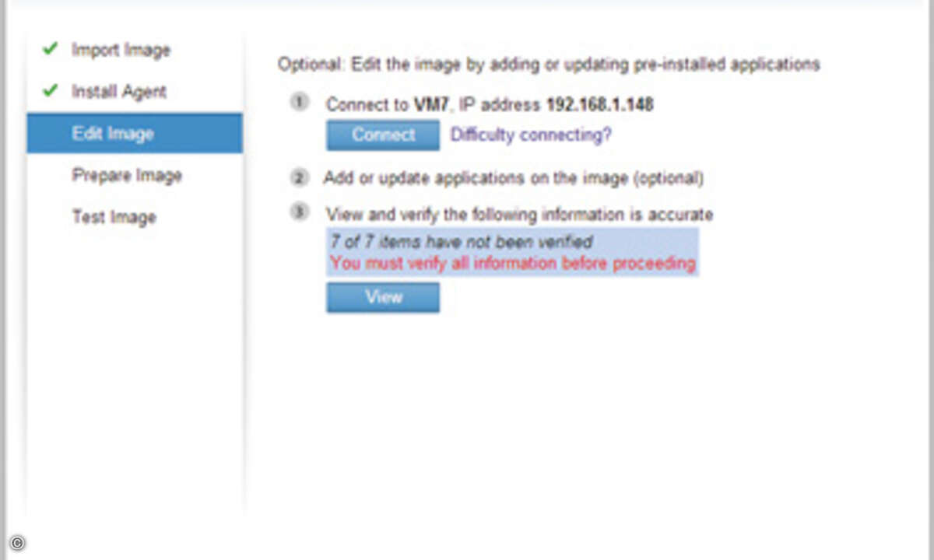The height and width of the screenshot is (560, 934).
Task: Open the Difficulty connecting? link
Action: 531,135
